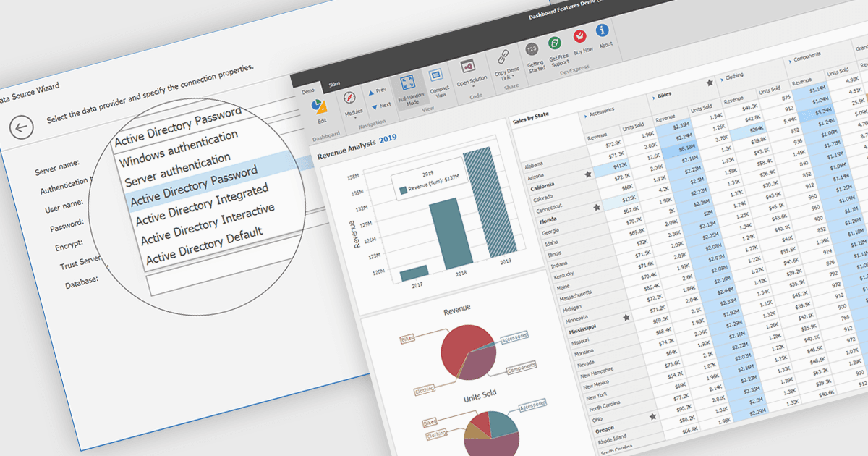The width and height of the screenshot is (868, 456).
Task: Select Active Directory Default option
Action: pos(203,247)
